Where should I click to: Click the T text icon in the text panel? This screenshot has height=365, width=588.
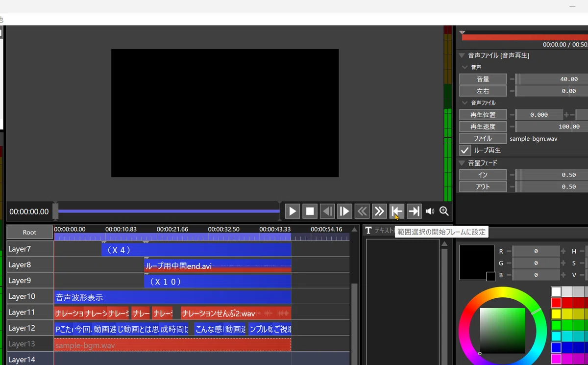[368, 230]
